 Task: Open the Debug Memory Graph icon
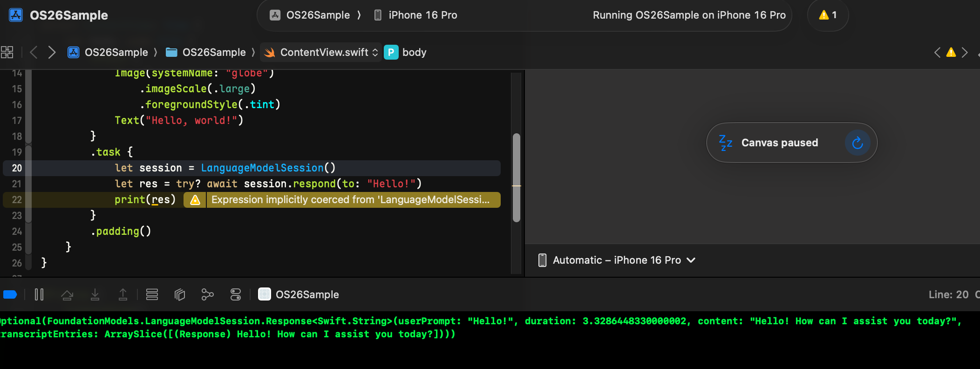207,294
